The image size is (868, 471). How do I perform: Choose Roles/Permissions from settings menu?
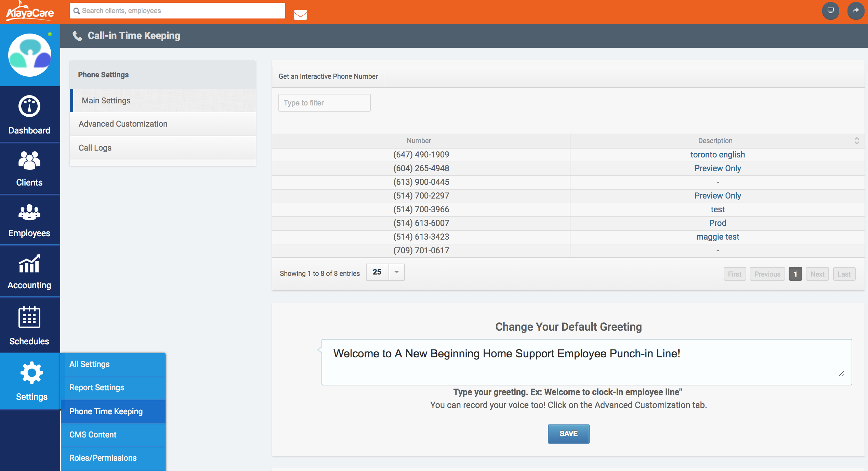103,458
